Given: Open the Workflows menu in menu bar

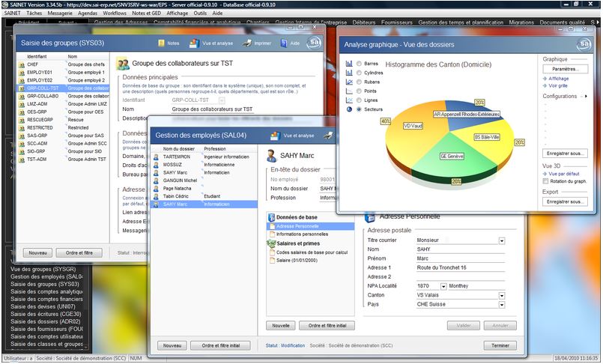Looking at the screenshot, I should (x=114, y=13).
